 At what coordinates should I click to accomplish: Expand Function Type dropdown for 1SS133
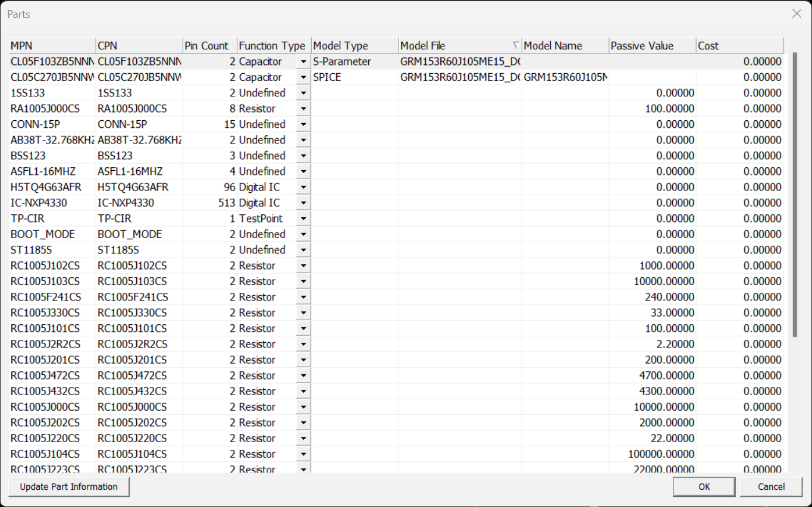303,93
